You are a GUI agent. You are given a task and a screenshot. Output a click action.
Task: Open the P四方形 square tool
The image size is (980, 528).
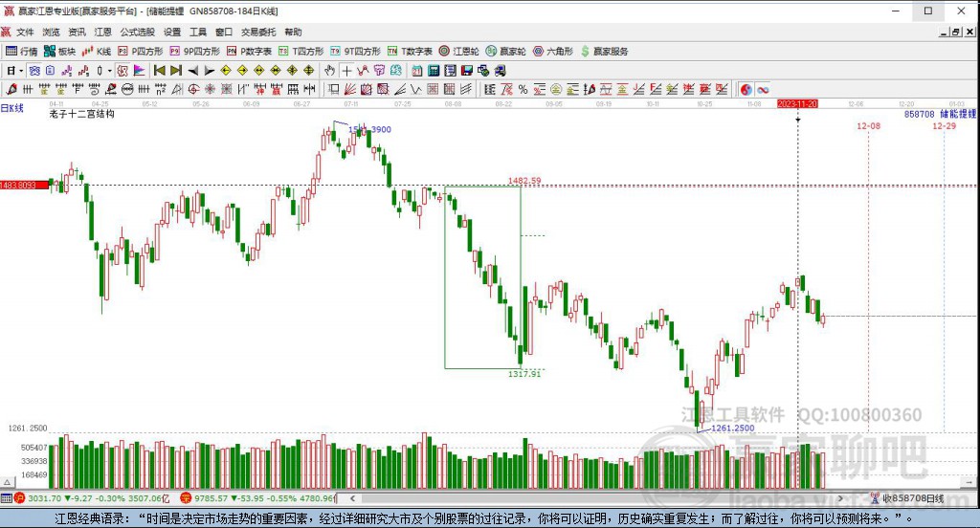tap(141, 52)
